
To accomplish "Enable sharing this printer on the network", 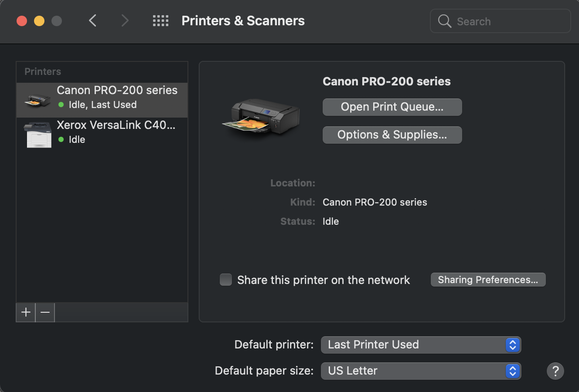I will point(226,280).
